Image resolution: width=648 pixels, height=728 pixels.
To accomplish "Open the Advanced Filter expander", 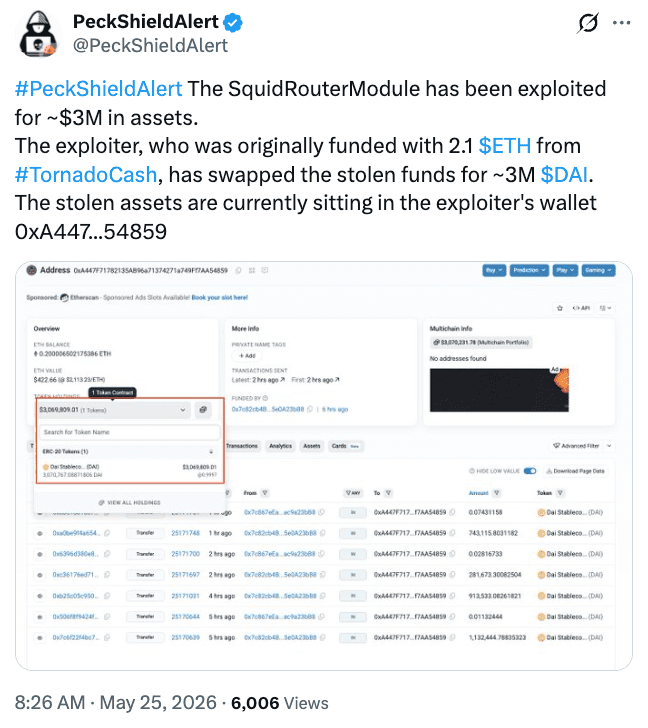I will point(609,446).
